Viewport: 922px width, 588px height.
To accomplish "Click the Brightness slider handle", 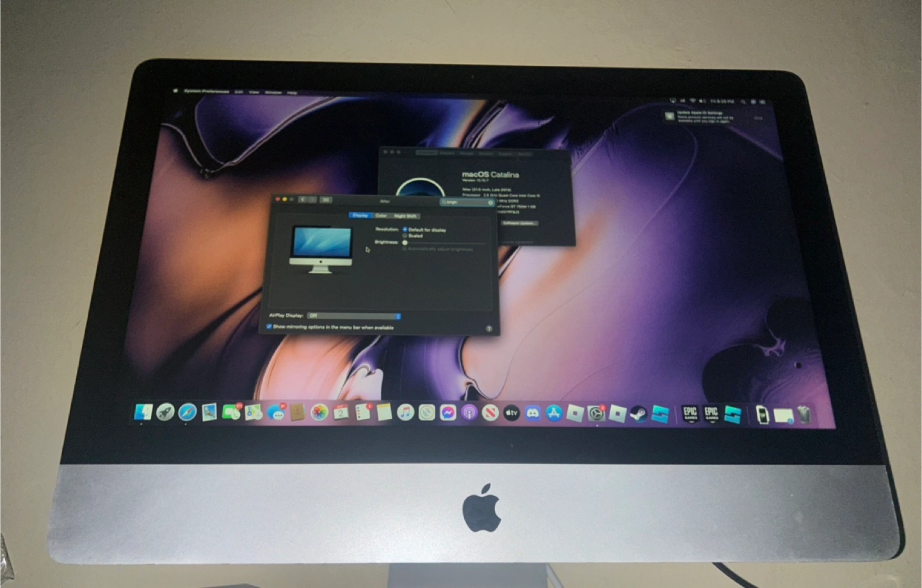I will 405,242.
